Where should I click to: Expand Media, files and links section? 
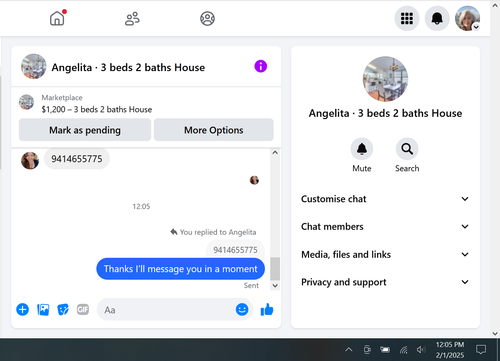pyautogui.click(x=385, y=255)
